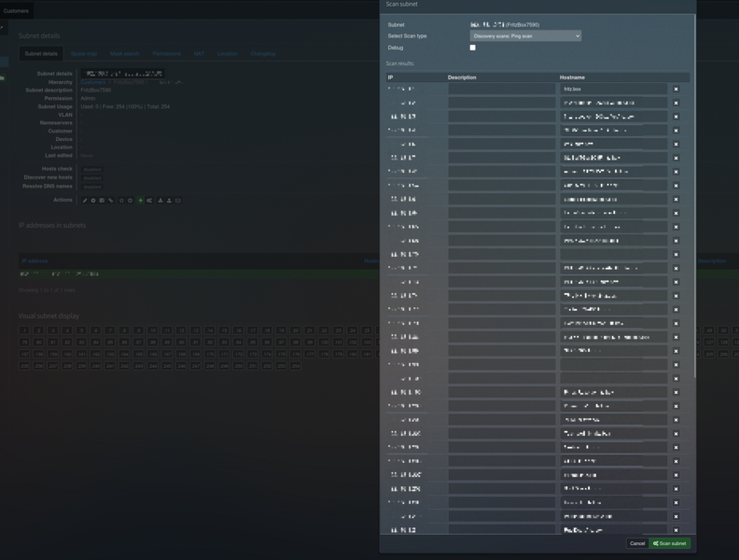Viewport: 739px width, 560px height.
Task: Remove the bottom-most visible scan result row
Action: pos(676,530)
